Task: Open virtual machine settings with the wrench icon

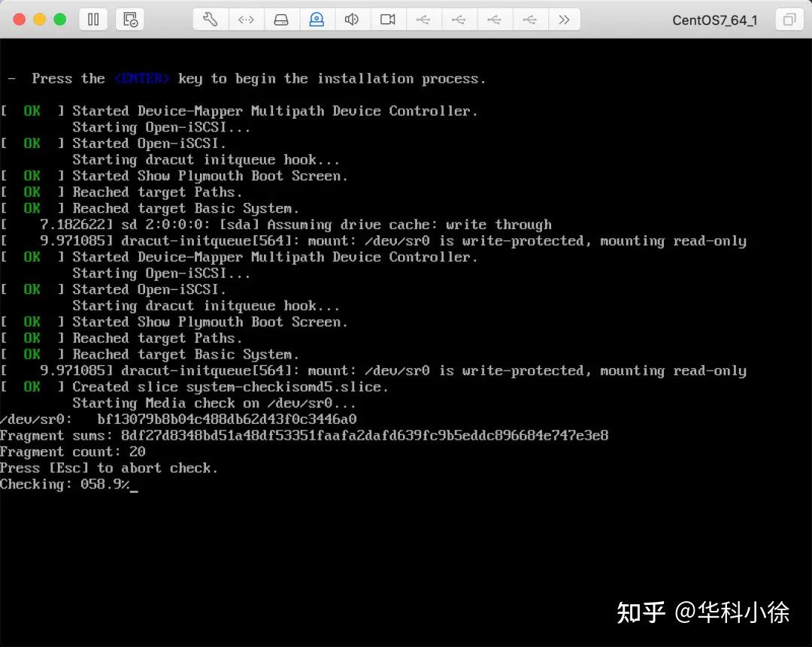Action: click(211, 20)
